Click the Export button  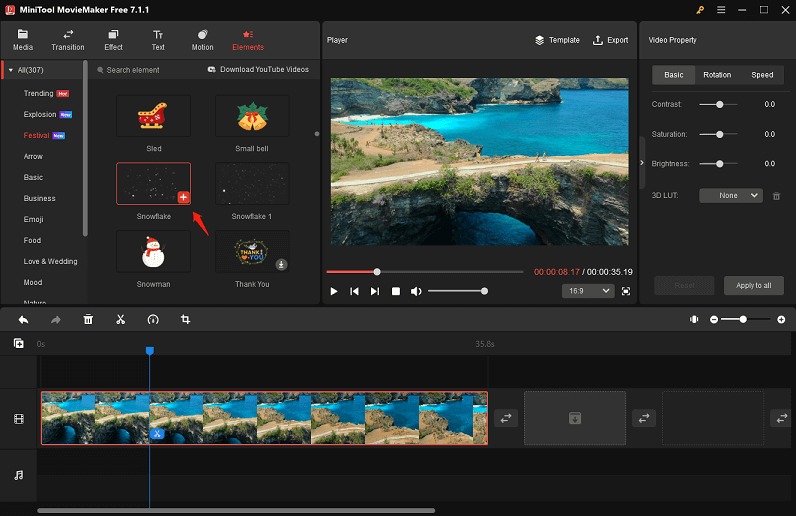[610, 40]
